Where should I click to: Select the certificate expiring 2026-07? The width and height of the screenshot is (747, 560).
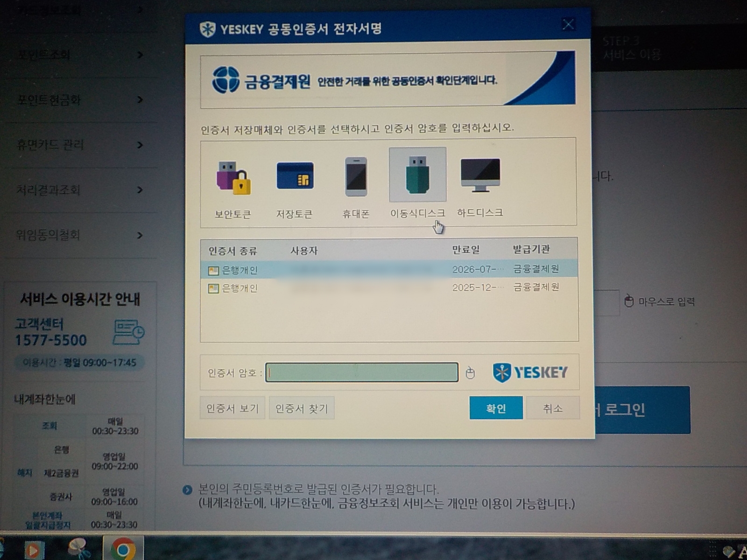[389, 269]
